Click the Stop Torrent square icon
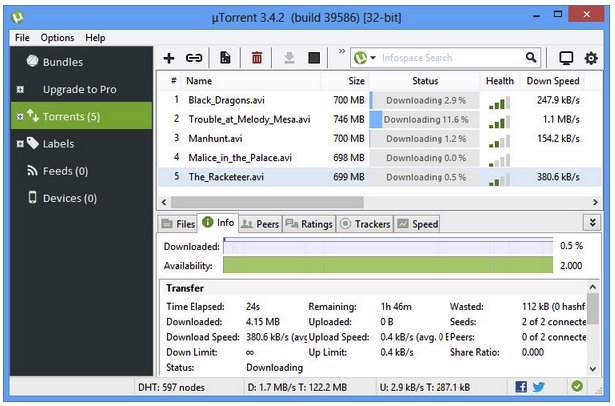615x406 pixels. [314, 58]
